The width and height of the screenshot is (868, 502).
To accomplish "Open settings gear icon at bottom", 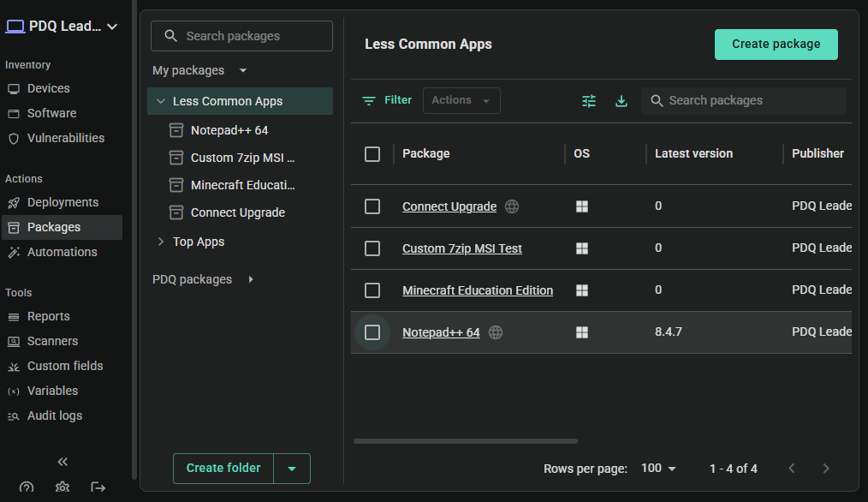I will point(62,487).
